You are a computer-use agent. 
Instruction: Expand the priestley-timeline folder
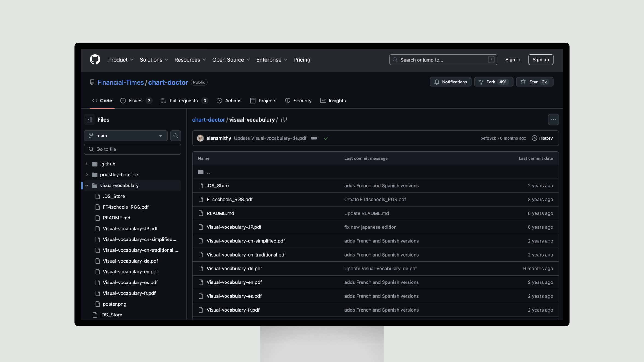tap(87, 174)
